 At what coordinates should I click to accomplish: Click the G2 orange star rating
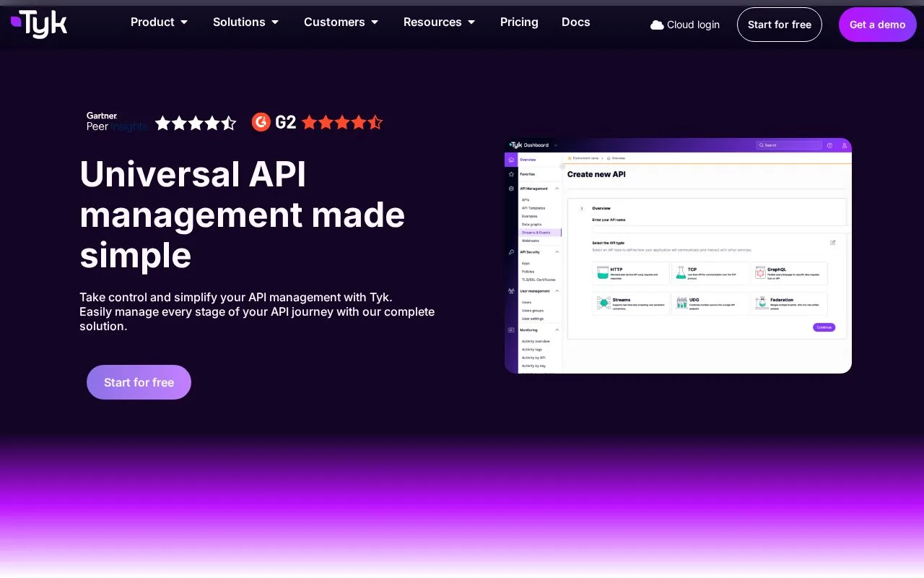pos(342,122)
